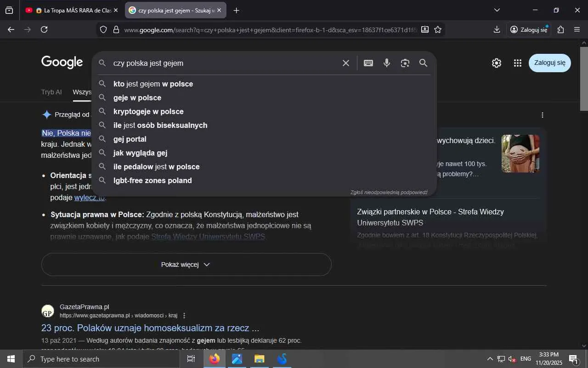Screen dimensions: 588x368
Task: Show site security padlock info
Action: coord(116,29)
